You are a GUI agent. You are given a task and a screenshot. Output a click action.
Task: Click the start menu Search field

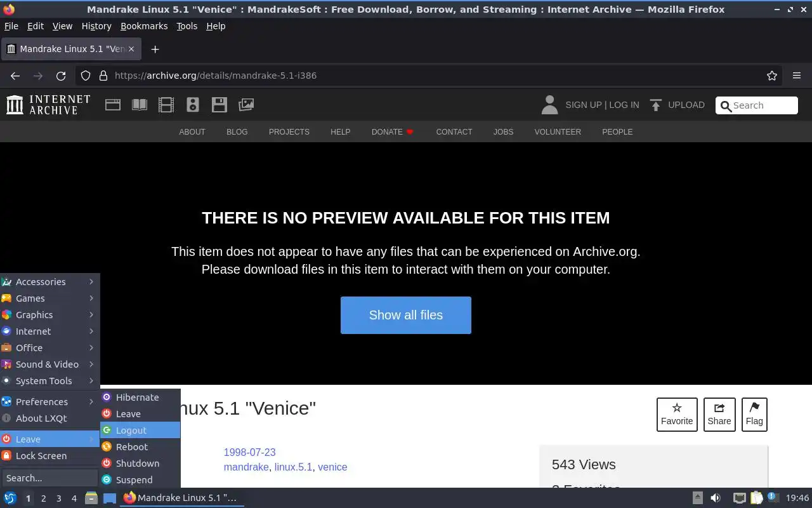pos(49,478)
